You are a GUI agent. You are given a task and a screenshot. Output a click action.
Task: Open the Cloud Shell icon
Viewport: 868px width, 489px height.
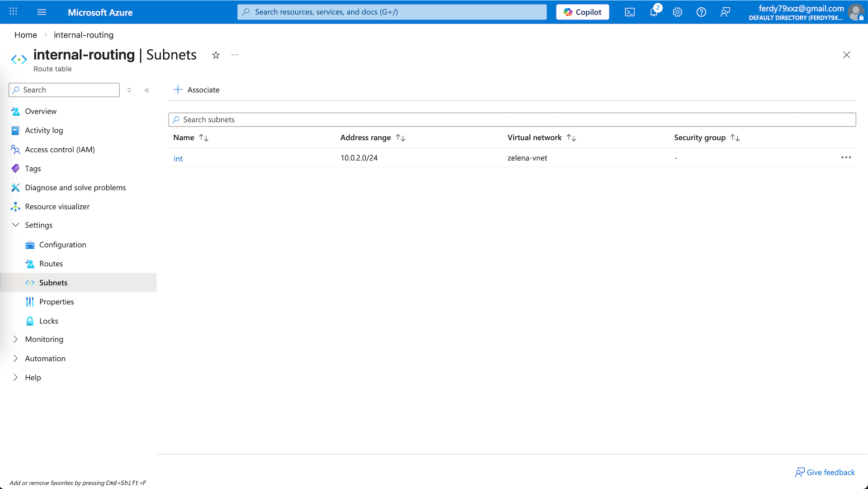(x=630, y=12)
